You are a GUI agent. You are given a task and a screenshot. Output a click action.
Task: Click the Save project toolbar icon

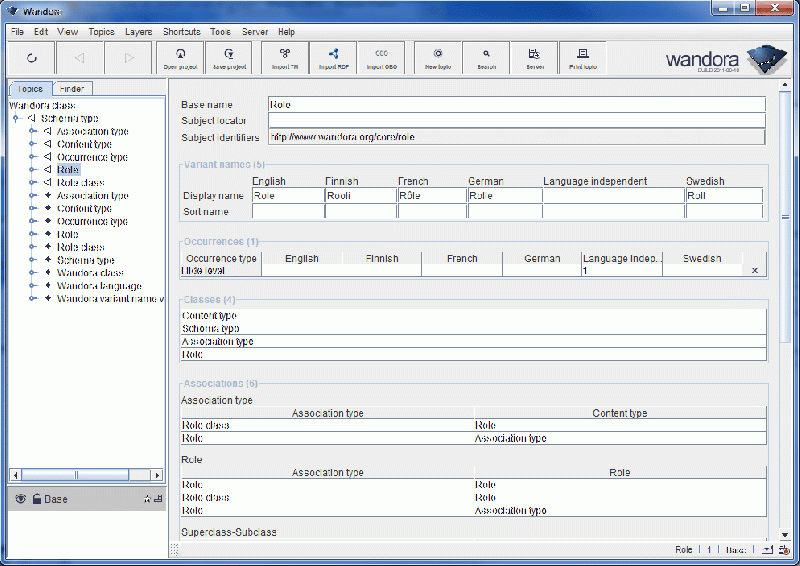[x=230, y=58]
